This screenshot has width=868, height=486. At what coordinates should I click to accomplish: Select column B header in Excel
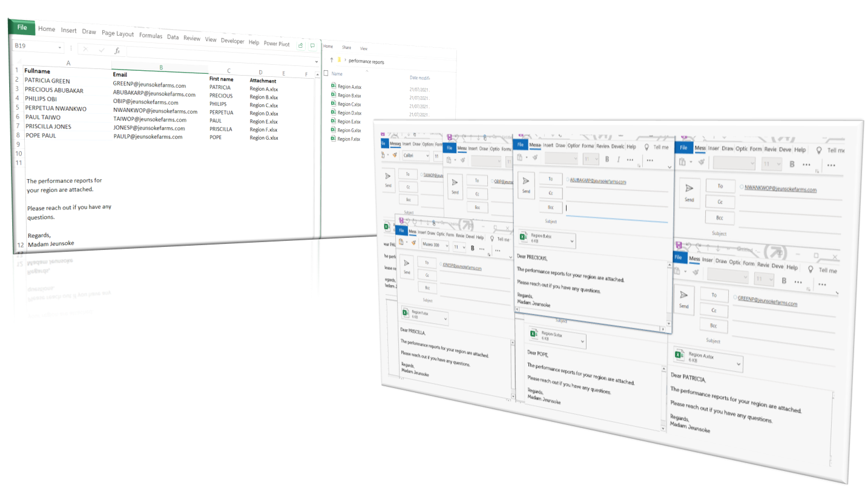(x=160, y=67)
